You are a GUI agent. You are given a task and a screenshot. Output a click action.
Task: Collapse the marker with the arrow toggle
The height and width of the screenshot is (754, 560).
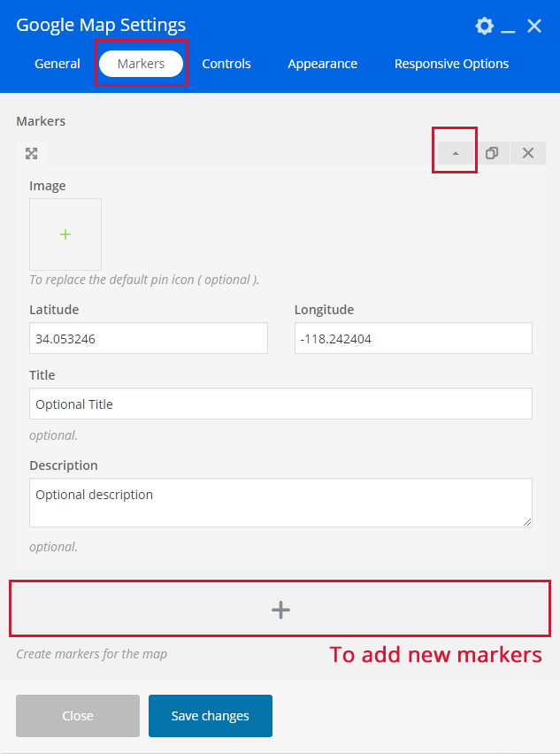click(456, 153)
